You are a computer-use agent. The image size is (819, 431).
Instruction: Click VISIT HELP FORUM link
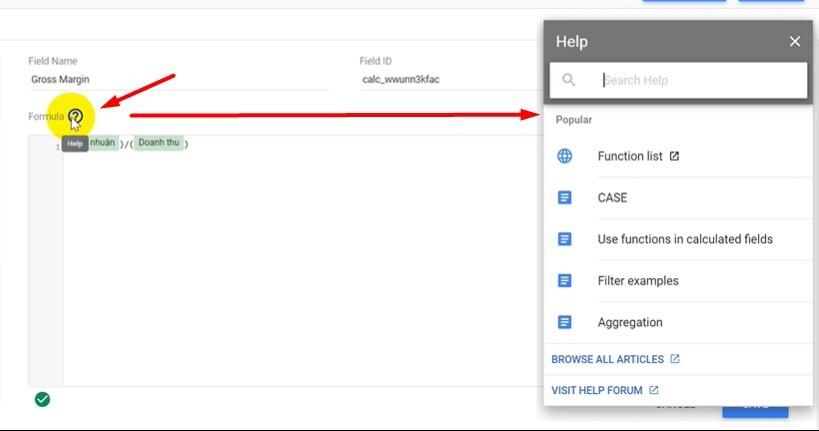point(597,390)
